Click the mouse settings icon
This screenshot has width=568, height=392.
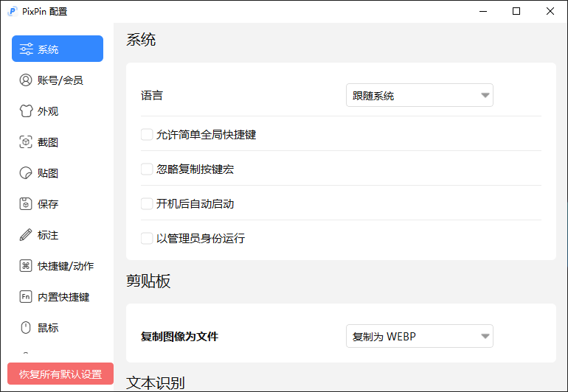26,328
